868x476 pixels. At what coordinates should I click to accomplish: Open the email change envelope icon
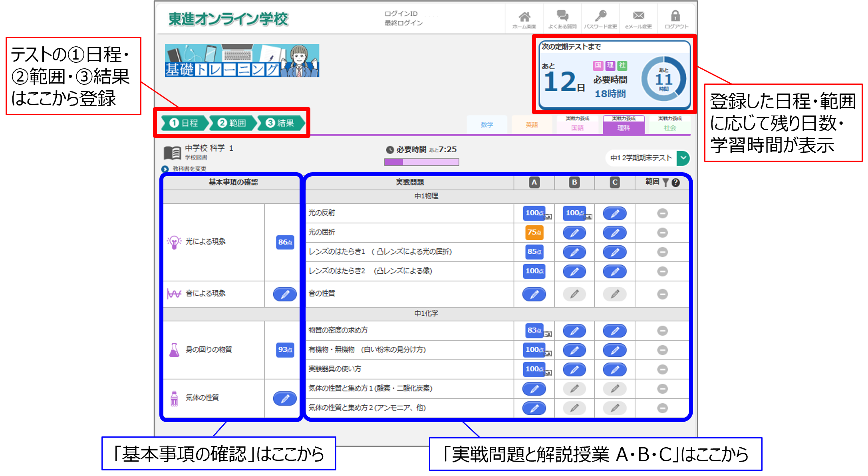tap(638, 16)
